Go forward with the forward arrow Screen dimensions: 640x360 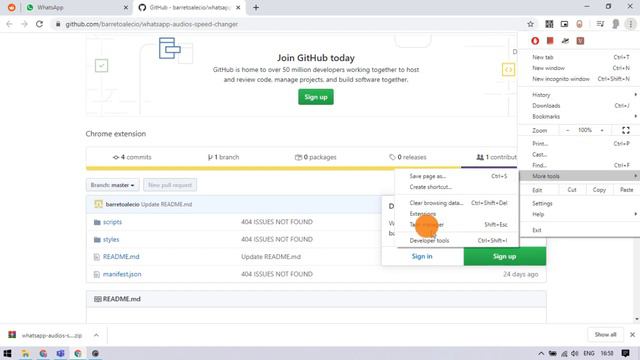(24, 24)
